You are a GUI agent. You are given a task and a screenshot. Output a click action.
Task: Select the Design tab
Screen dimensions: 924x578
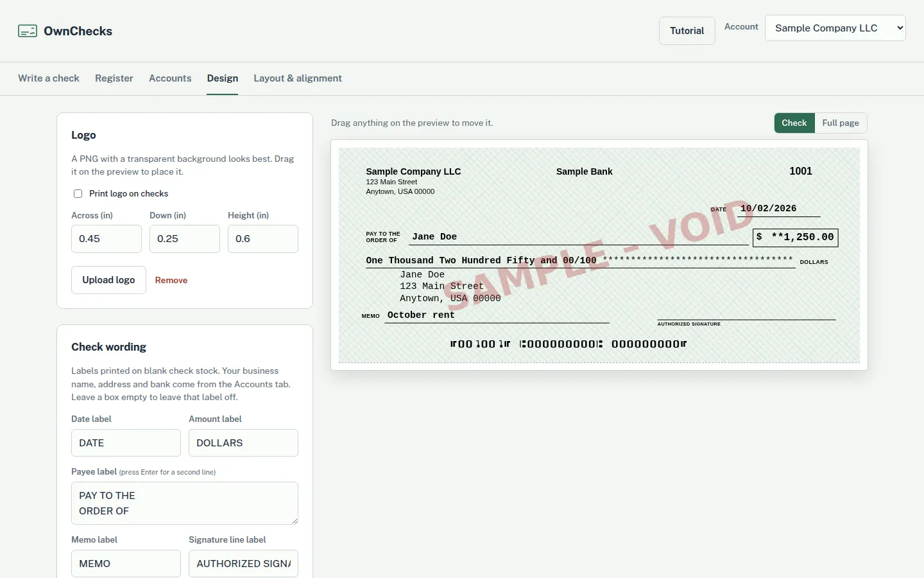(223, 78)
